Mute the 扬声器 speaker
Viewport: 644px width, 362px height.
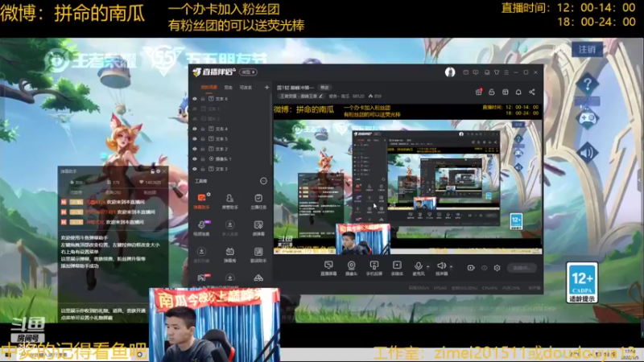(x=441, y=268)
